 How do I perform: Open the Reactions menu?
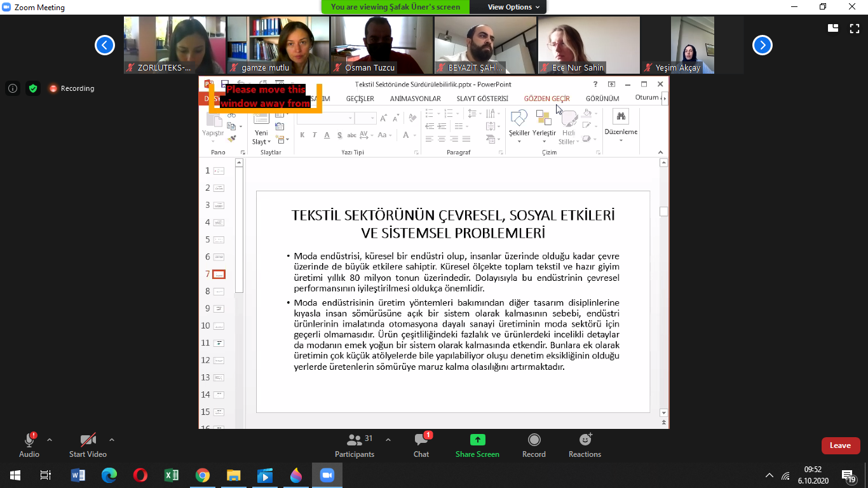[585, 445]
